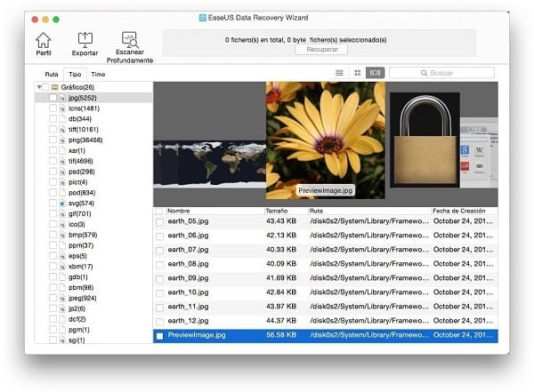Screen dimensions: 534x392
Task: Tick the earth_05.jpg row checkbox
Action: click(159, 222)
